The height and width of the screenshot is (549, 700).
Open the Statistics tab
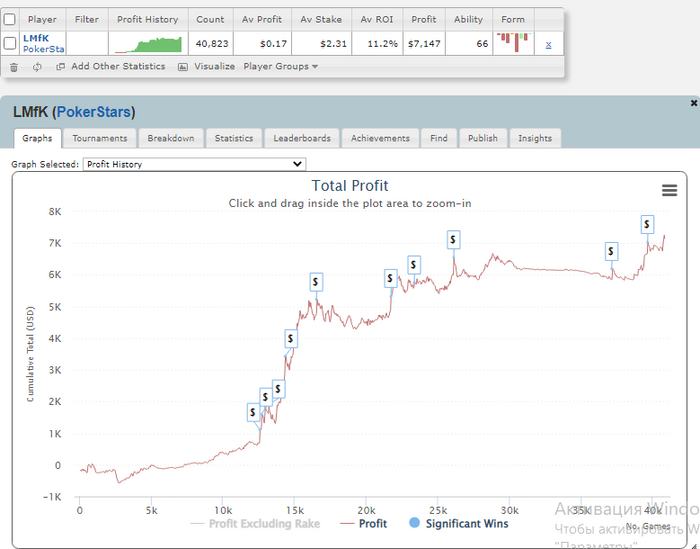(234, 138)
